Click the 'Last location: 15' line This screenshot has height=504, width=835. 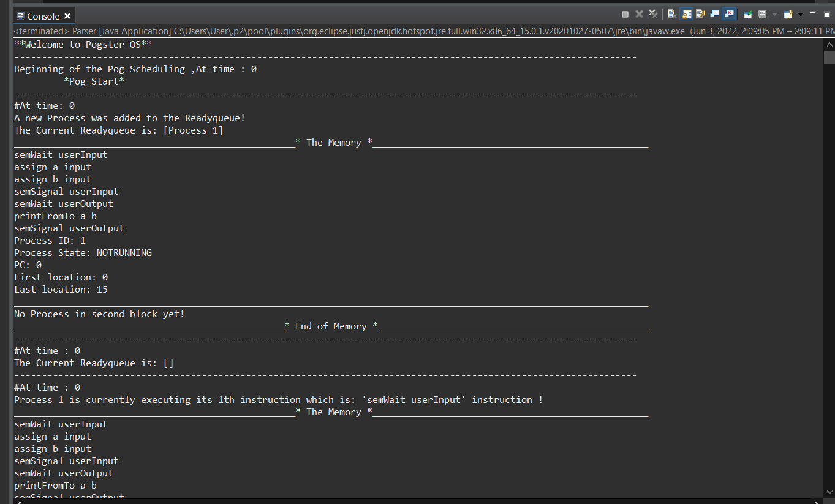click(61, 290)
